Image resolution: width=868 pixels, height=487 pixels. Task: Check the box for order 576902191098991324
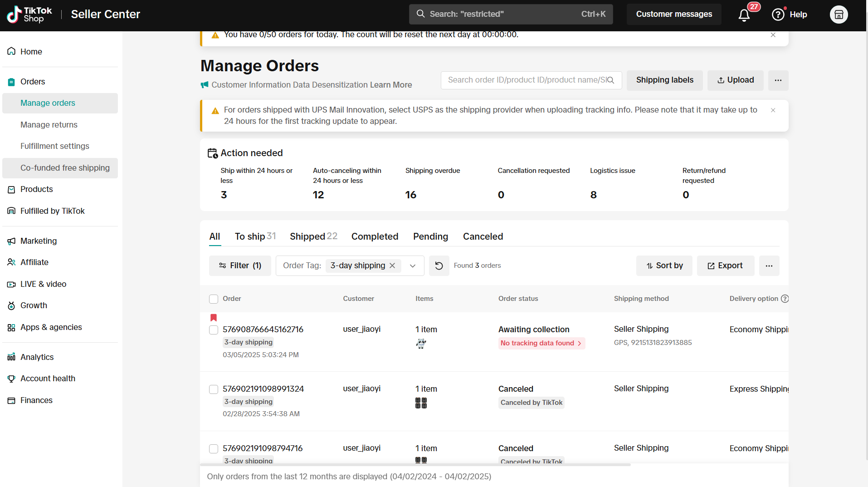(x=214, y=389)
